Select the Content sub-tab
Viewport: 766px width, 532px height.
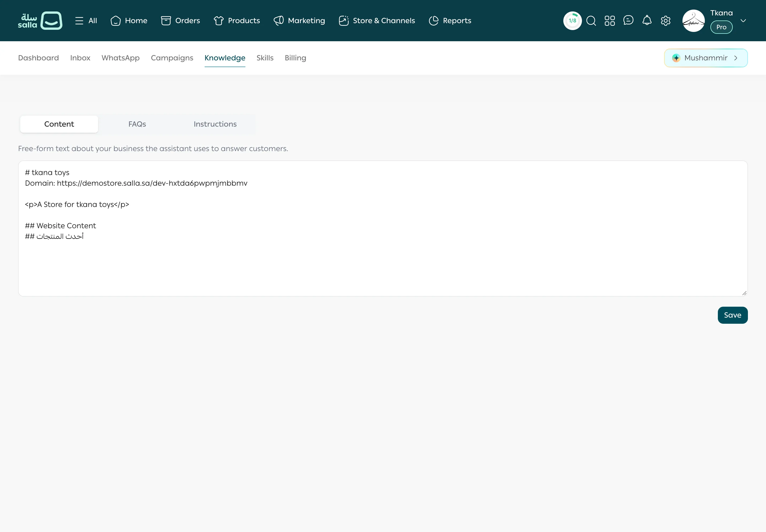point(59,124)
